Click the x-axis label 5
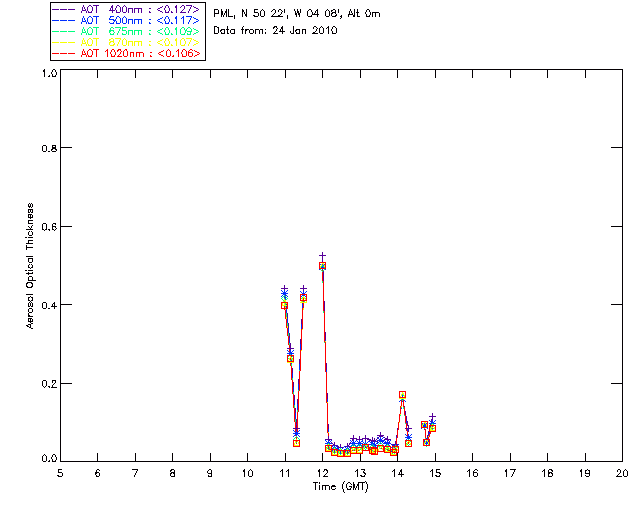640x512 pixels. (x=60, y=473)
